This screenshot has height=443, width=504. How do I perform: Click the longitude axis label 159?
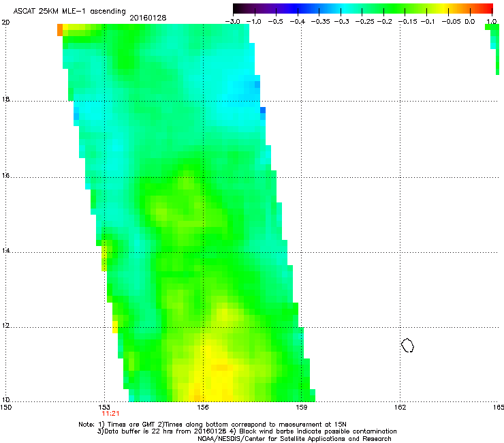click(302, 408)
